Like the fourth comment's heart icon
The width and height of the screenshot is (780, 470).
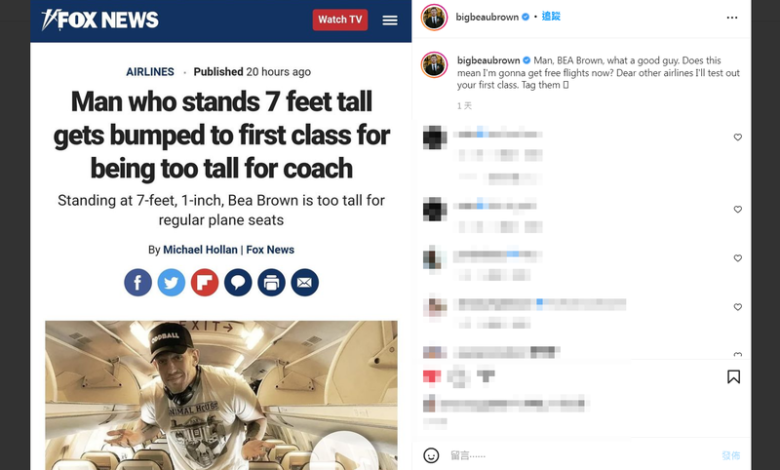[x=738, y=307]
